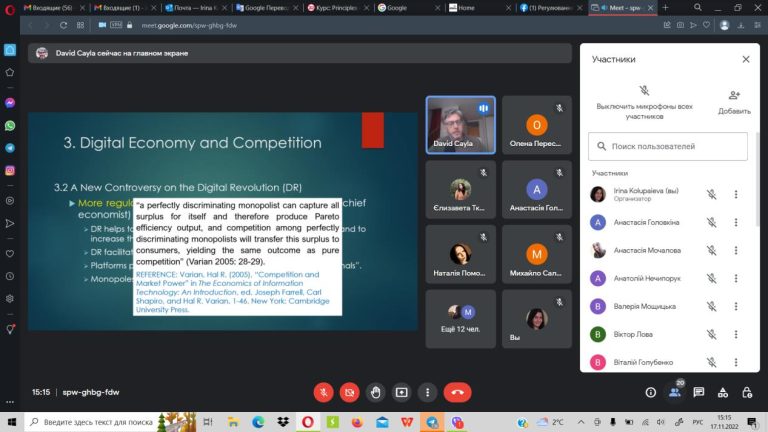Toggle the participants panel icon
The image size is (768, 432).
tap(675, 392)
